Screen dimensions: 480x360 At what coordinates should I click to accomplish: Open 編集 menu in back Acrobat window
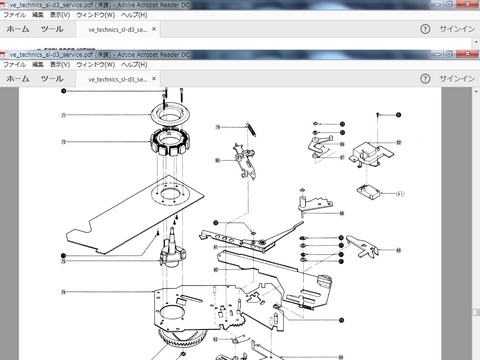coord(38,15)
